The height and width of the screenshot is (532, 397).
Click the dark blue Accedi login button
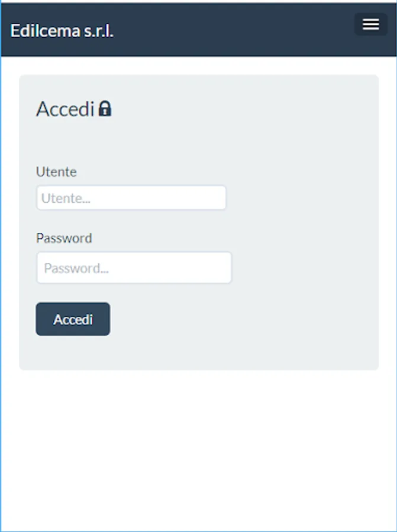(73, 319)
